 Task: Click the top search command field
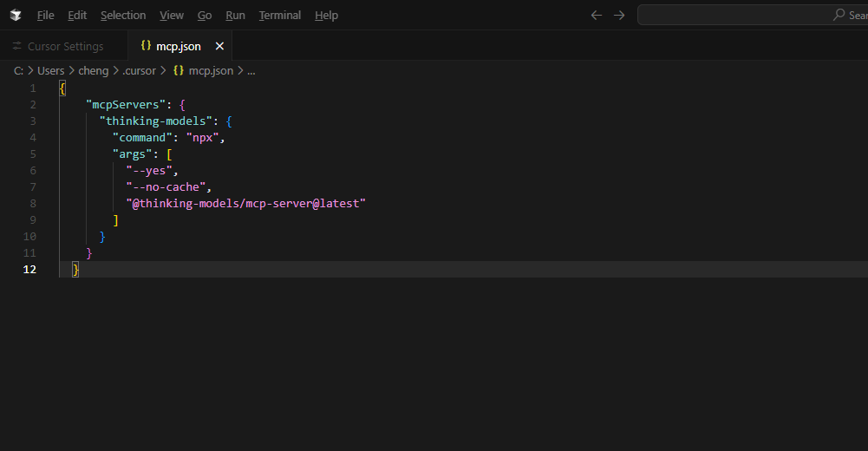coord(753,15)
